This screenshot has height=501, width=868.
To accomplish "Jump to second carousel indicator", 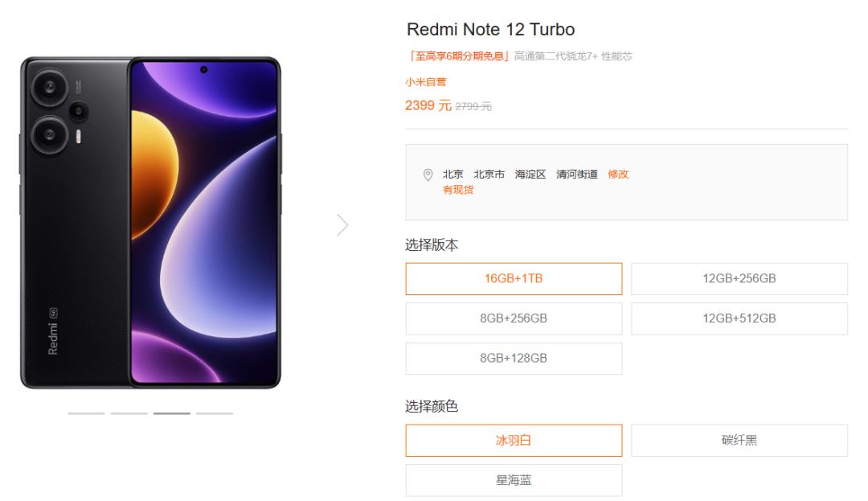I will (x=129, y=413).
